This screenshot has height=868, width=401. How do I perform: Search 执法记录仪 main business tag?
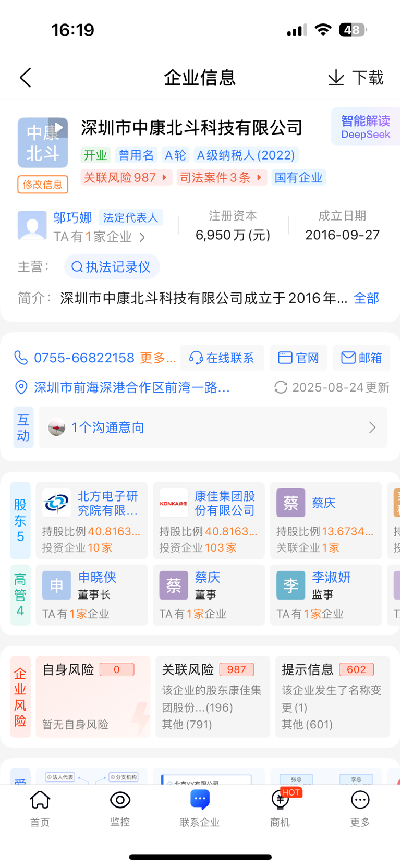coord(112,267)
